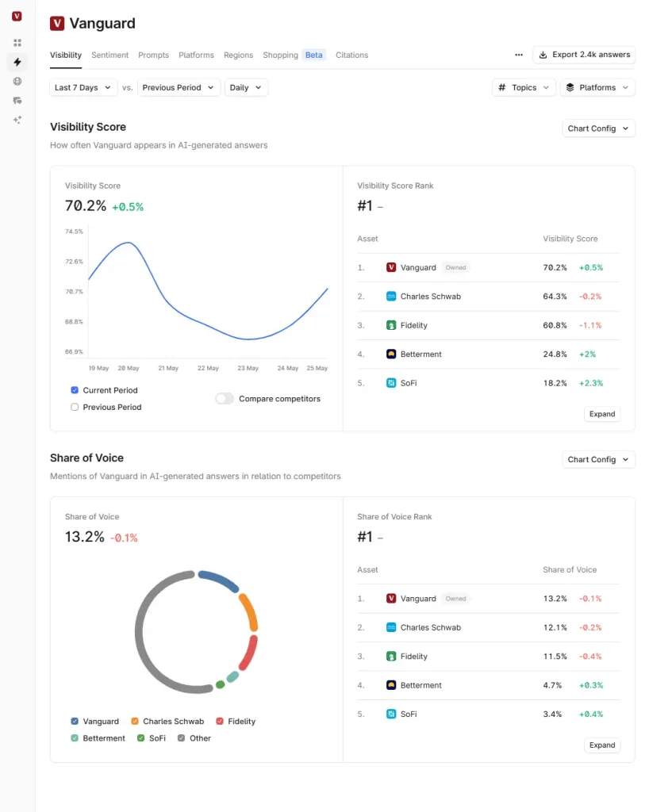
Task: Open Chart Config for Share of Voice
Action: click(598, 459)
